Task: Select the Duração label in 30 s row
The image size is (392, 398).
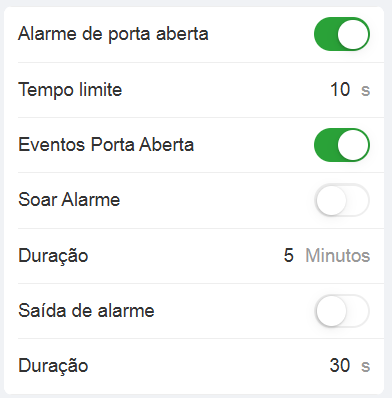Action: [x=53, y=366]
